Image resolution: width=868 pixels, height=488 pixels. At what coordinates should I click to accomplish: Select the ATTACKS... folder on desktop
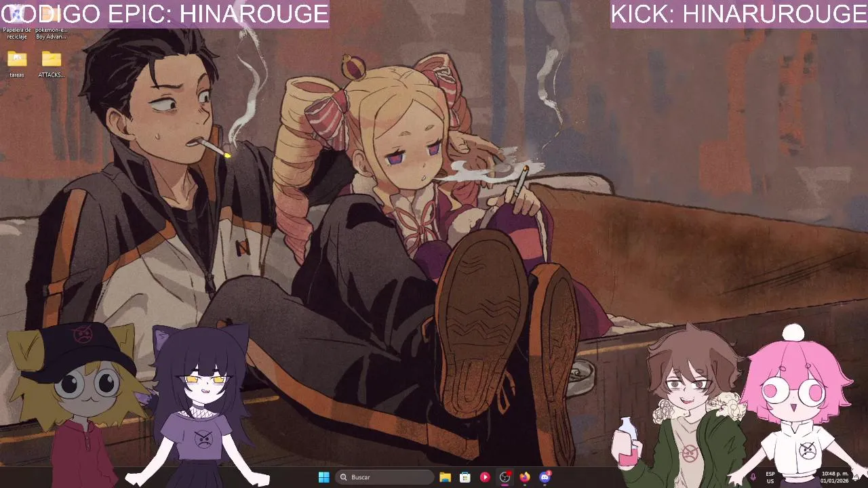tap(52, 65)
